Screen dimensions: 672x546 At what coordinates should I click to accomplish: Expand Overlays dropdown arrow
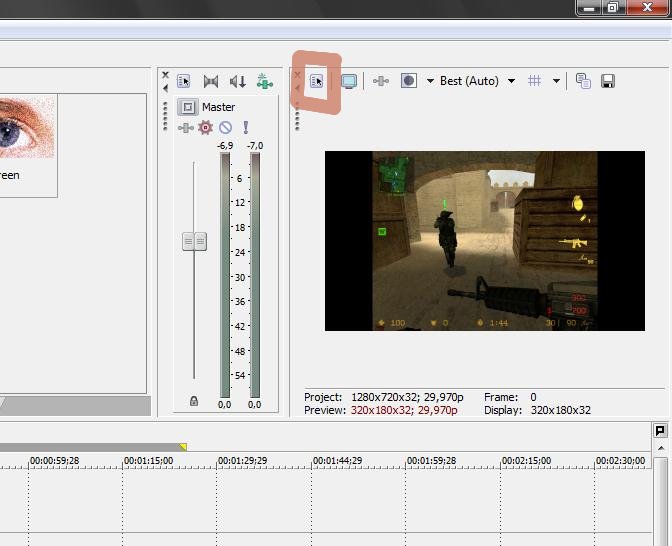(x=556, y=81)
